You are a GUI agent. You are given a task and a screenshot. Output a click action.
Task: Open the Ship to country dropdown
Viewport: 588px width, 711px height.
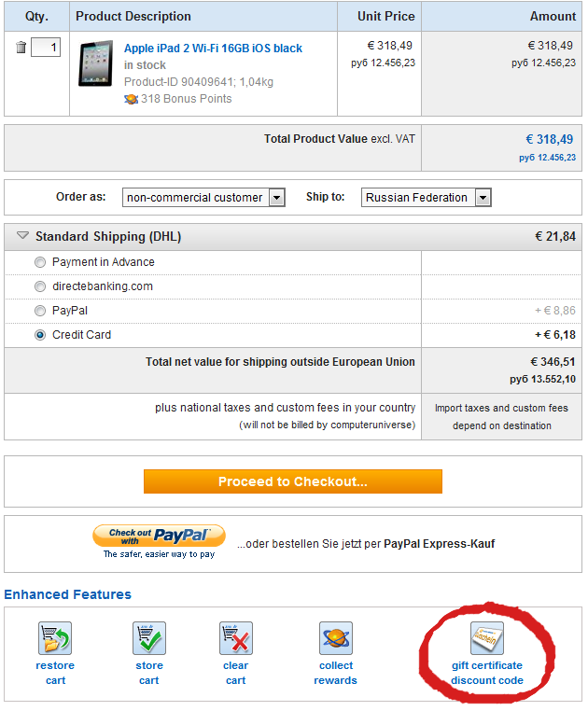click(x=427, y=198)
